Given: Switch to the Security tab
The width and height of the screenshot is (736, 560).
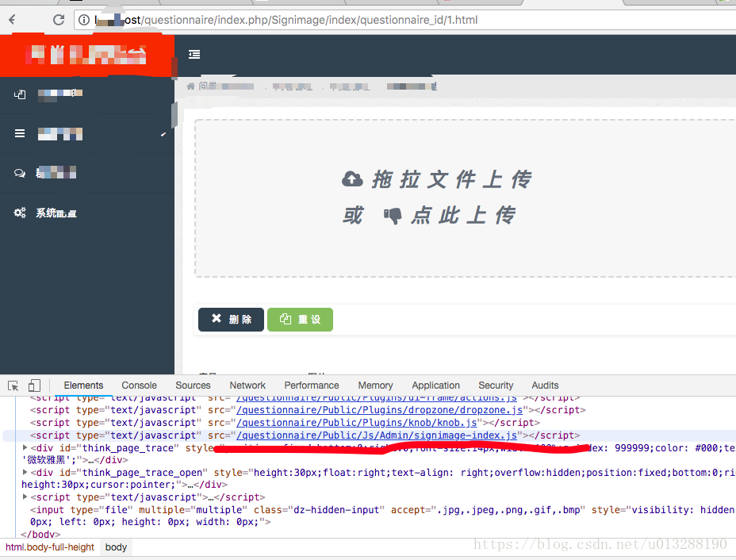Looking at the screenshot, I should coord(496,385).
